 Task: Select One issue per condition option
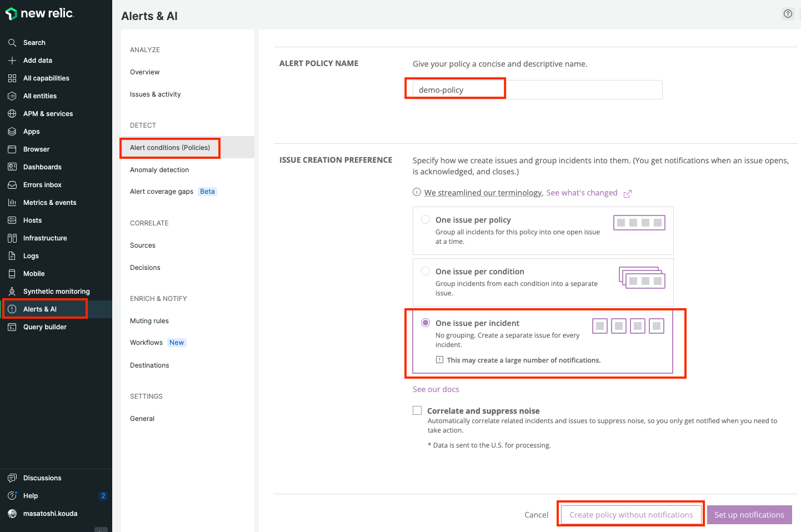[425, 272]
